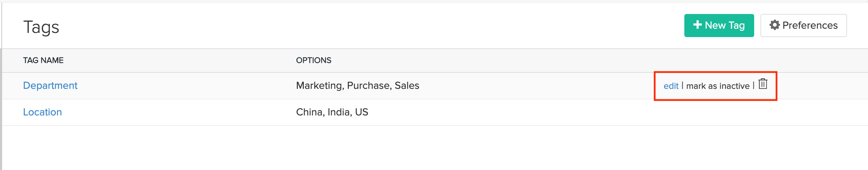Click the Tags page heading
Viewport: 868px width, 170px height.
pos(41,27)
